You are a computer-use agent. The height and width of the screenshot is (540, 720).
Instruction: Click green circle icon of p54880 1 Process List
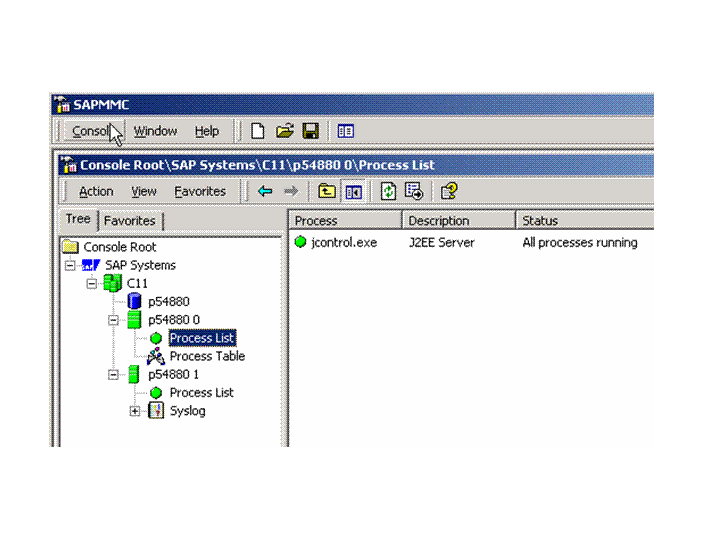(156, 393)
